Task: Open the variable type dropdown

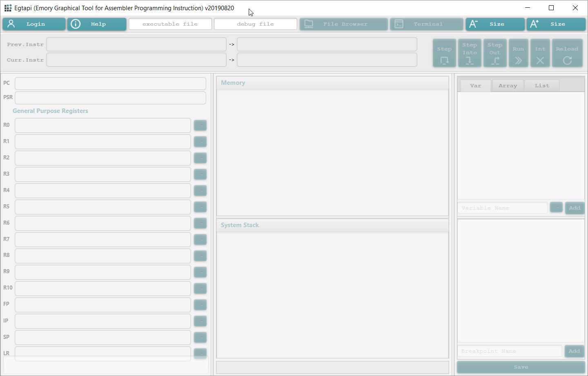Action: pos(556,207)
